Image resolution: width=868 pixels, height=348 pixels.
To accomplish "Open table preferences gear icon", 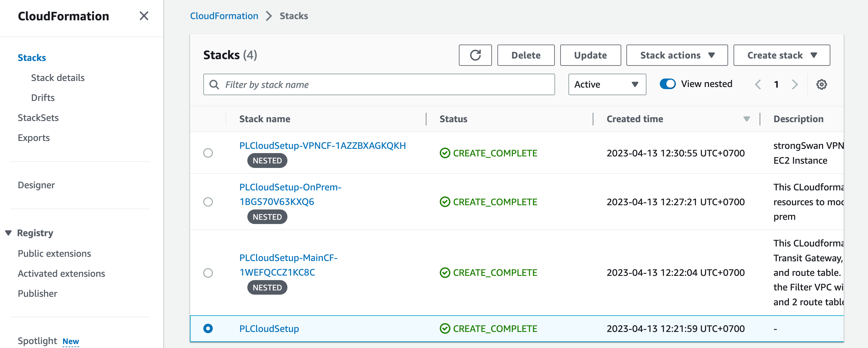I will tap(821, 85).
